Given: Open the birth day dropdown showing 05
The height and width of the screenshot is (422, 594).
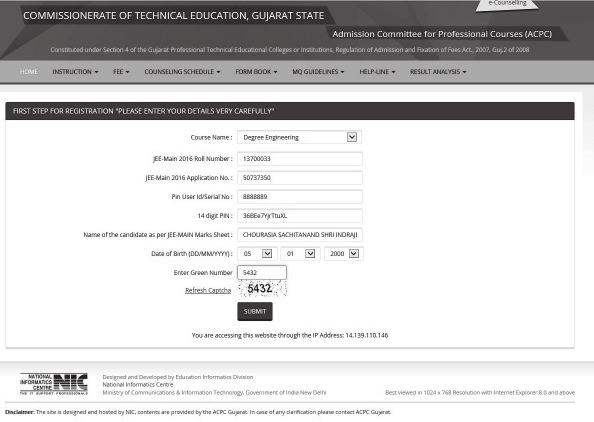Looking at the screenshot, I should coord(257,253).
